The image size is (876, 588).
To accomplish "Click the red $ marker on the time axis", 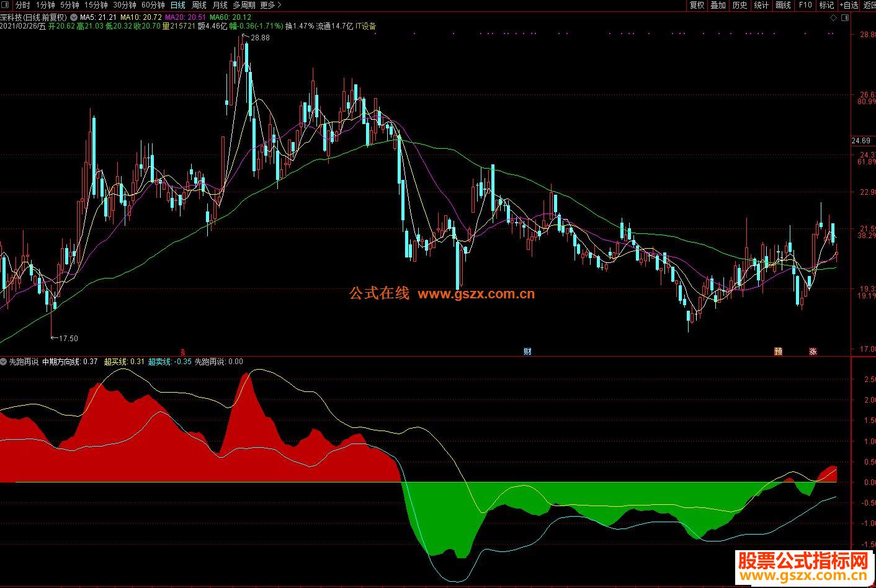I will tap(182, 352).
